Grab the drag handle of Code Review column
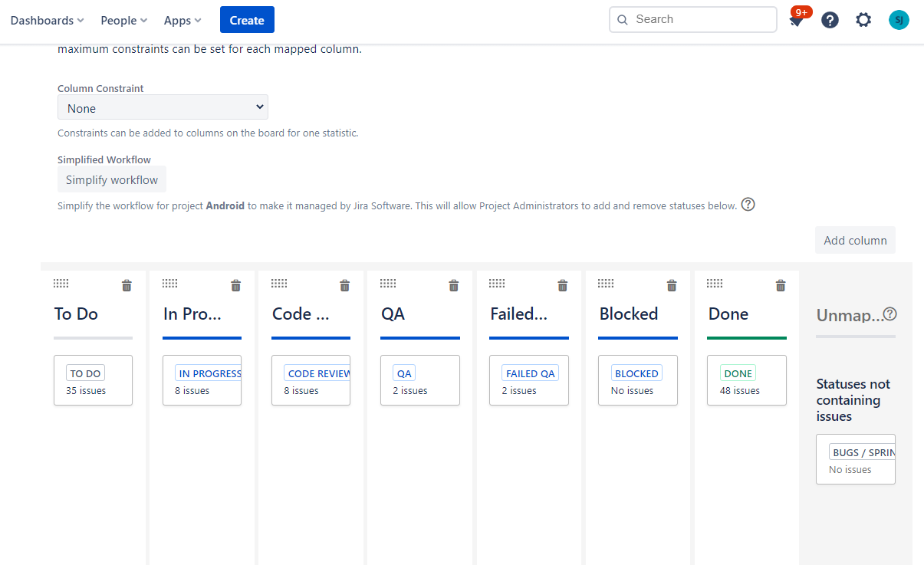Image resolution: width=924 pixels, height=565 pixels. (279, 284)
